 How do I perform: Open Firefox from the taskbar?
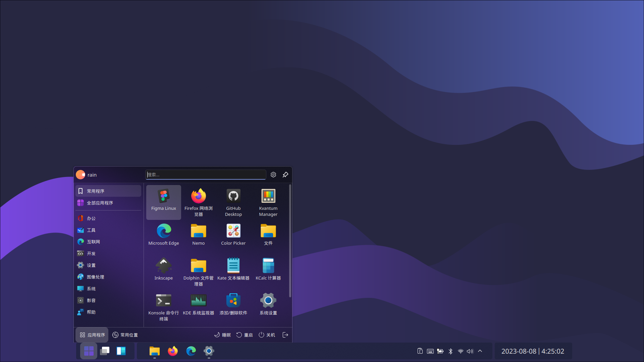pos(173,351)
